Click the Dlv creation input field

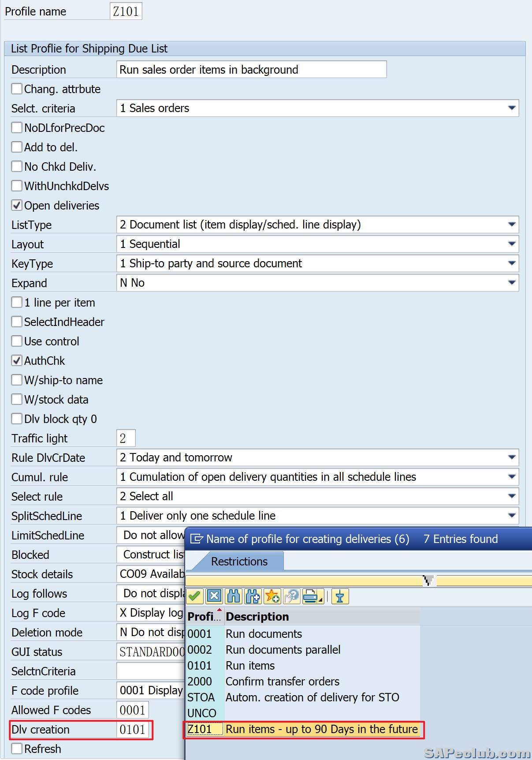134,730
